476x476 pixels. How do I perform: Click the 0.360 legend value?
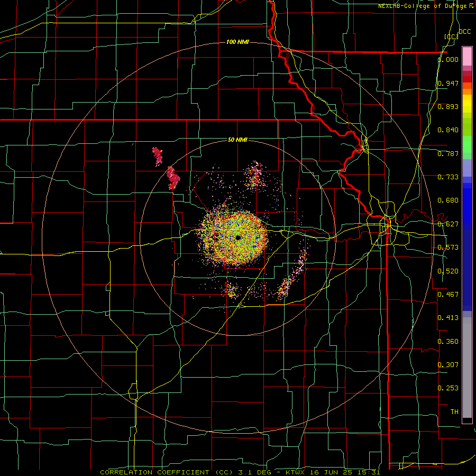click(x=448, y=341)
